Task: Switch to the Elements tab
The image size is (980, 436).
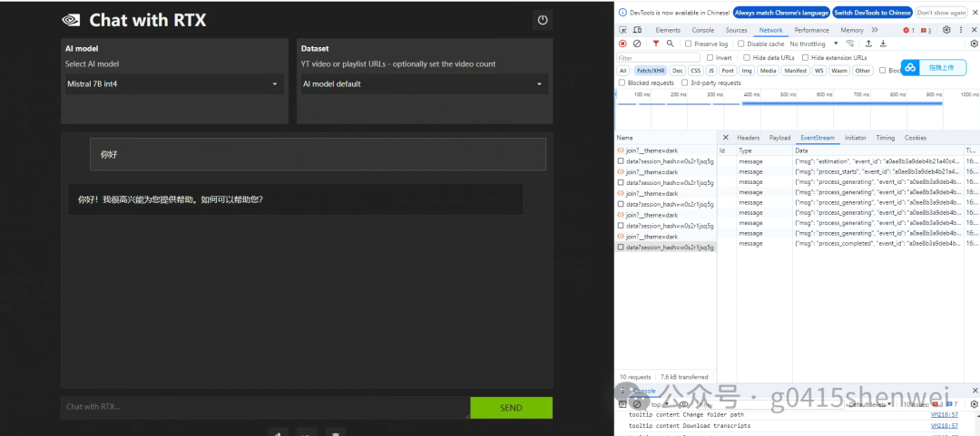Action: tap(668, 30)
